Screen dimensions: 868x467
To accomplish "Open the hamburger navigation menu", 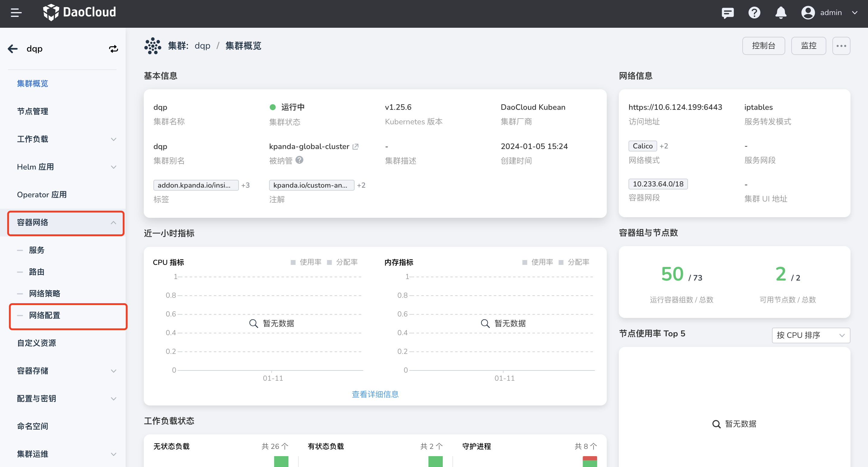I will pyautogui.click(x=15, y=13).
